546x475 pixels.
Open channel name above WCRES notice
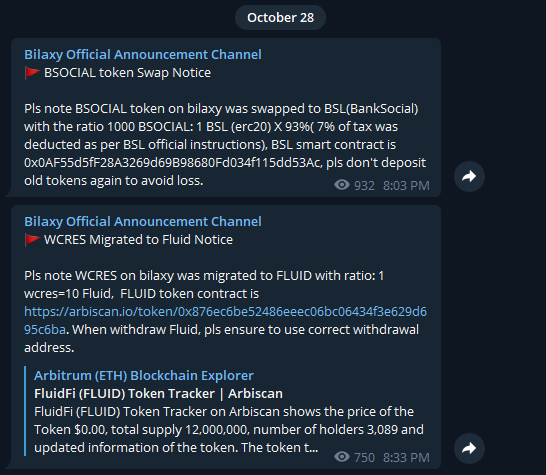point(143,222)
